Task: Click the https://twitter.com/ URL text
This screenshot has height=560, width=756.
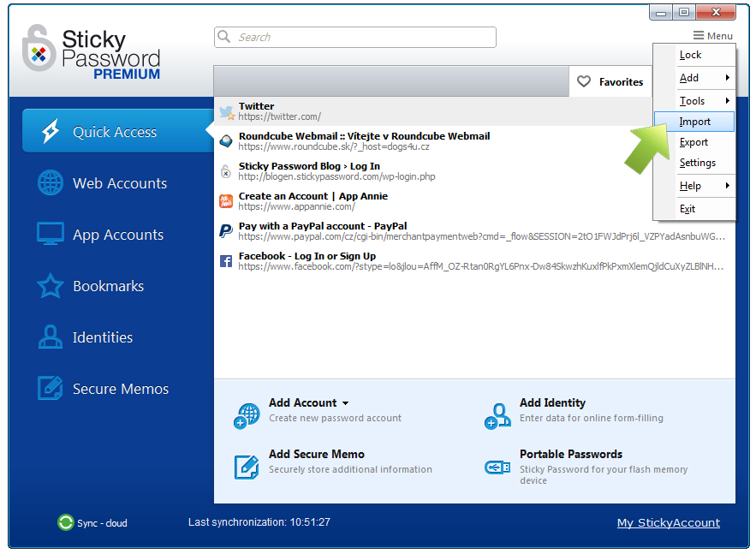Action: 280,116
